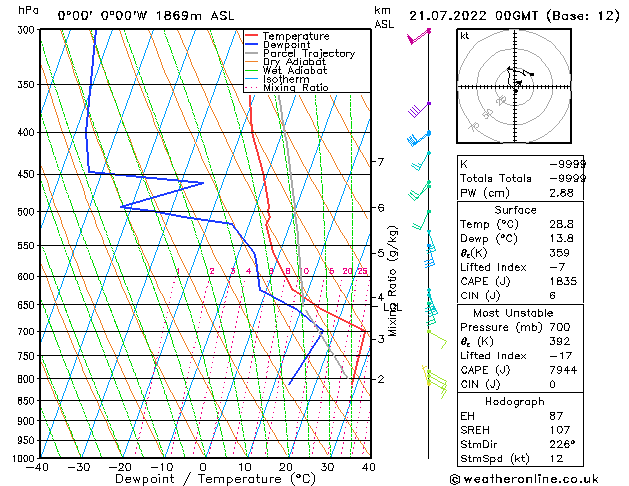This screenshot has width=629, height=486.
Task: Click the most unstable Lifted Index '-17'
Action: pos(560,356)
